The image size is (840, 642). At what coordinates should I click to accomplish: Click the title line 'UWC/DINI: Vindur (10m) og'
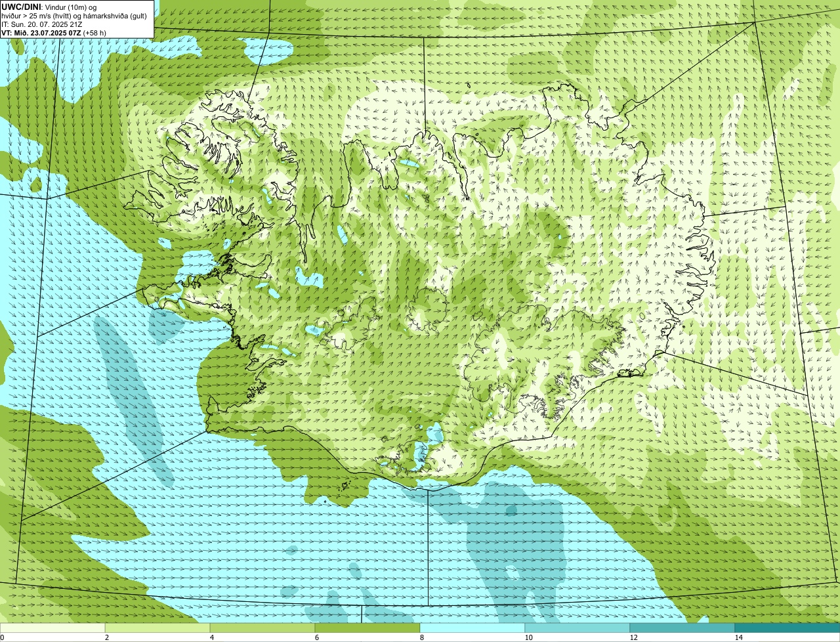click(49, 7)
